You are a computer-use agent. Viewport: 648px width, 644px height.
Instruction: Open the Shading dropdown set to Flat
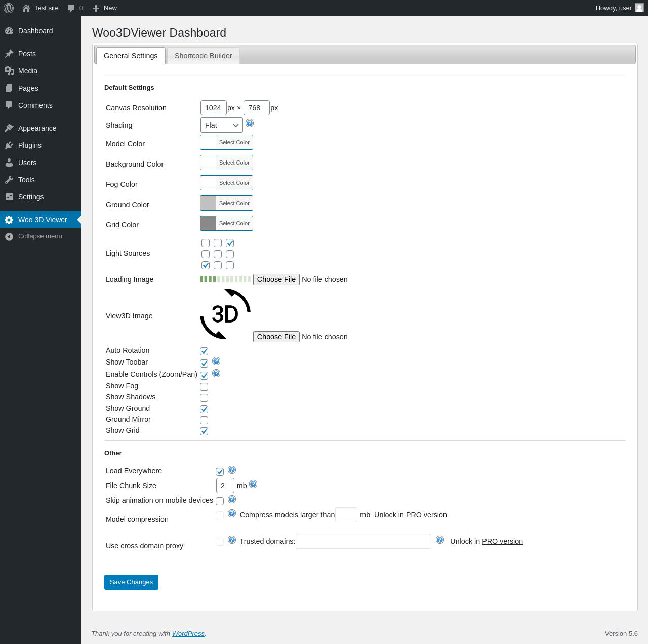(222, 125)
